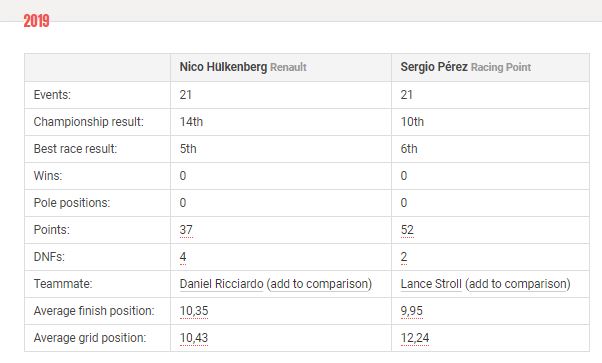Select the 2019 season heading
The width and height of the screenshot is (602, 363).
pos(36,21)
